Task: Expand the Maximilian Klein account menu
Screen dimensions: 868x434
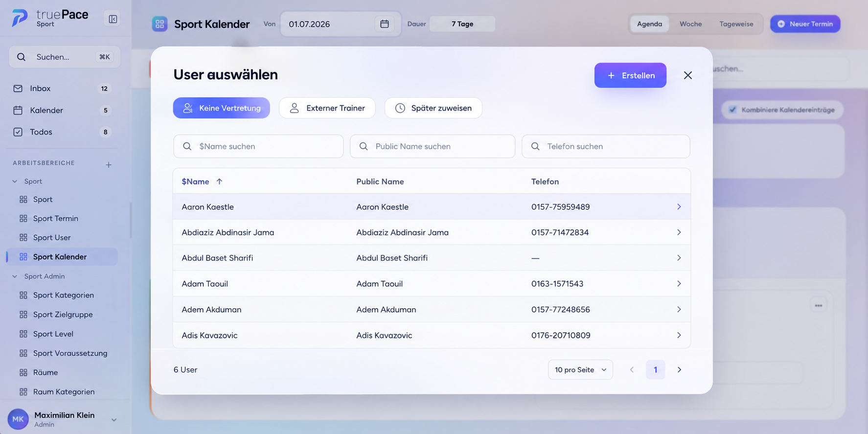Action: 114,420
